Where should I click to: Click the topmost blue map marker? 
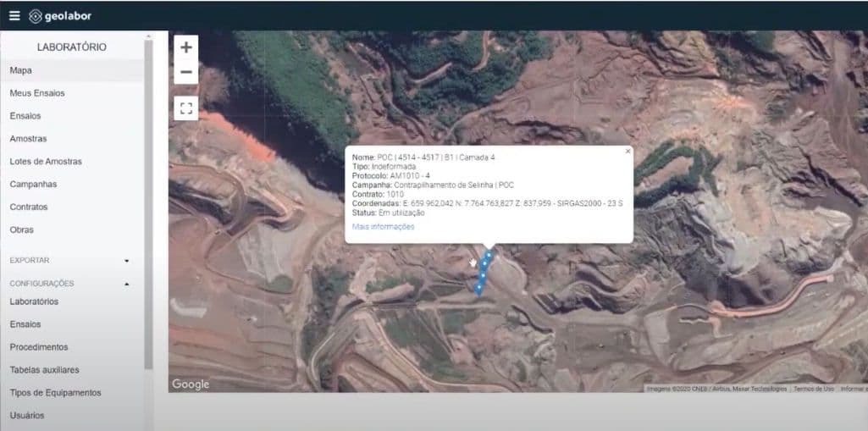pyautogui.click(x=489, y=254)
